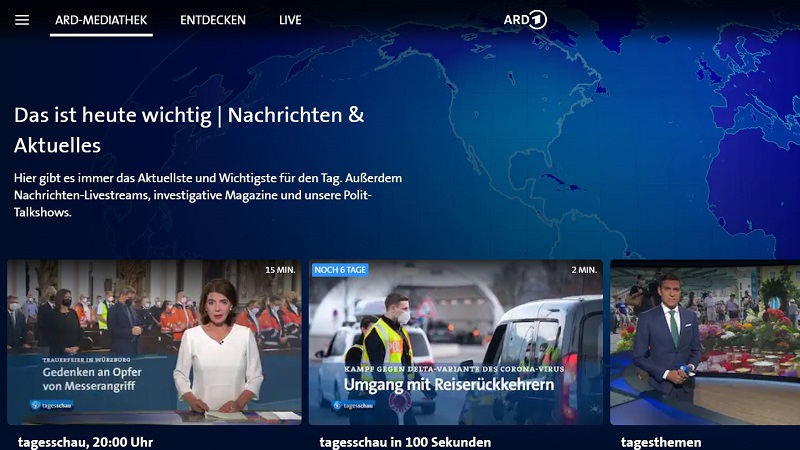The width and height of the screenshot is (800, 450).
Task: Click the 'tagesthemen' title
Action: (x=661, y=442)
